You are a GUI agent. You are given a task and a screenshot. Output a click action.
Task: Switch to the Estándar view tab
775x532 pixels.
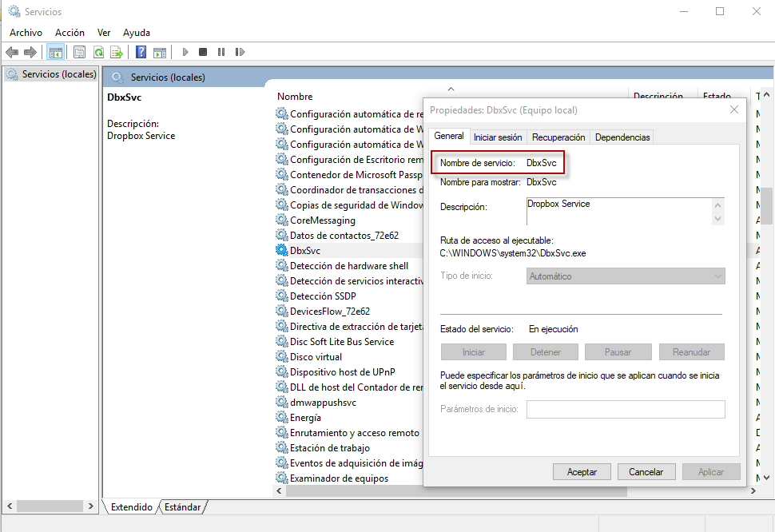(182, 506)
